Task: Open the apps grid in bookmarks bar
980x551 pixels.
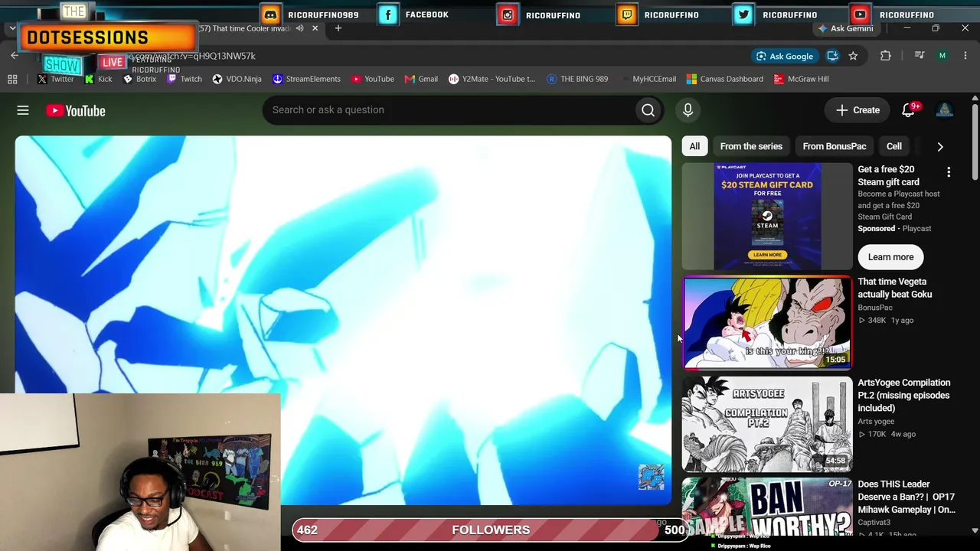Action: [x=12, y=79]
